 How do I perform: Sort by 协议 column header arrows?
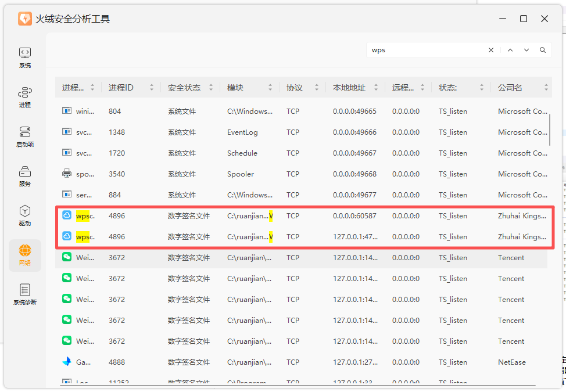point(317,87)
